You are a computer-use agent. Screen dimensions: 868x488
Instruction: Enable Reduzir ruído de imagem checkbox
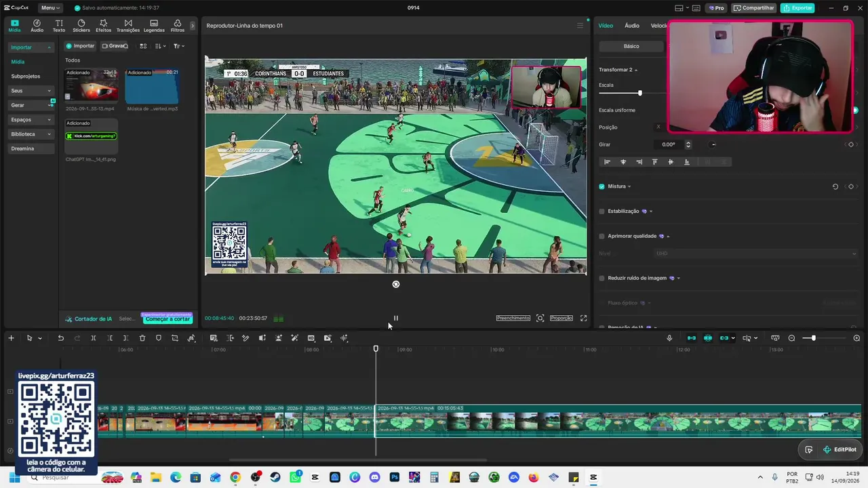tap(601, 278)
